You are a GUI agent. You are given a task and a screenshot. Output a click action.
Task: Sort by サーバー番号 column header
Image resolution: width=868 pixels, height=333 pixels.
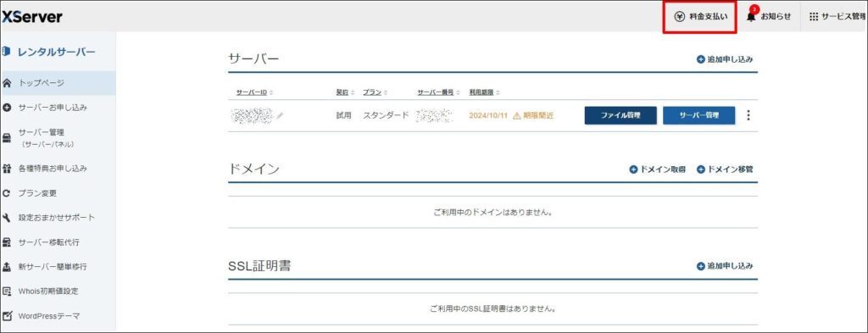(x=438, y=92)
